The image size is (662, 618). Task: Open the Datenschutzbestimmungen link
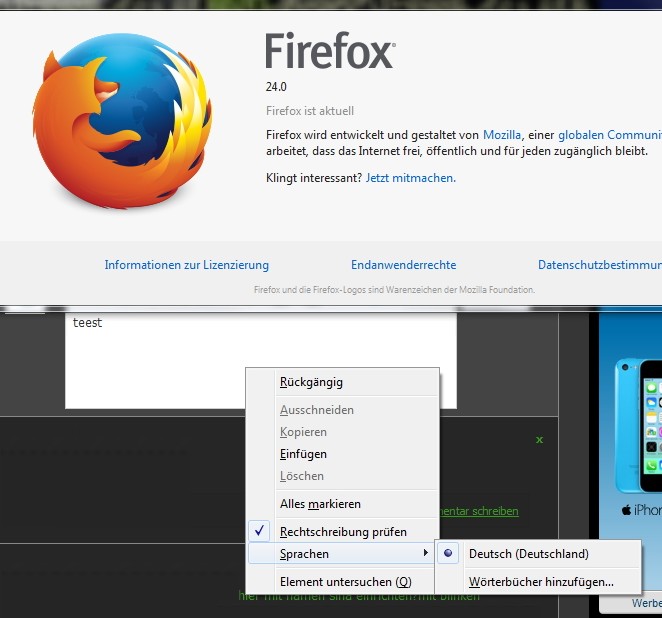click(x=600, y=265)
